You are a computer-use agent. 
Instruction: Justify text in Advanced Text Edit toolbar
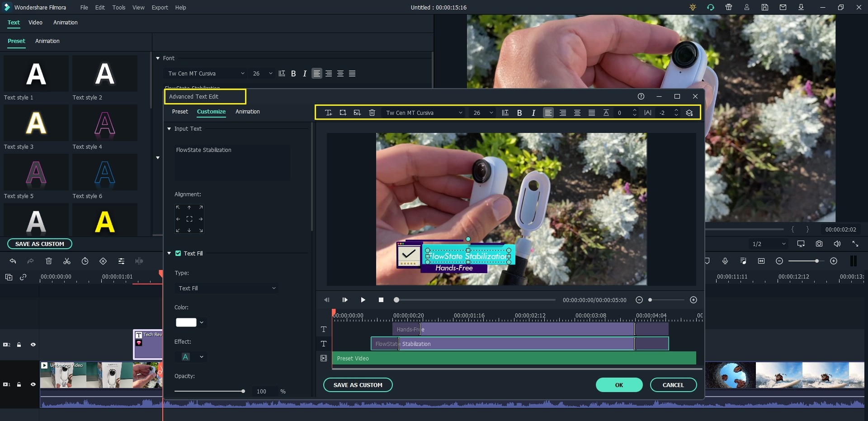pos(592,113)
